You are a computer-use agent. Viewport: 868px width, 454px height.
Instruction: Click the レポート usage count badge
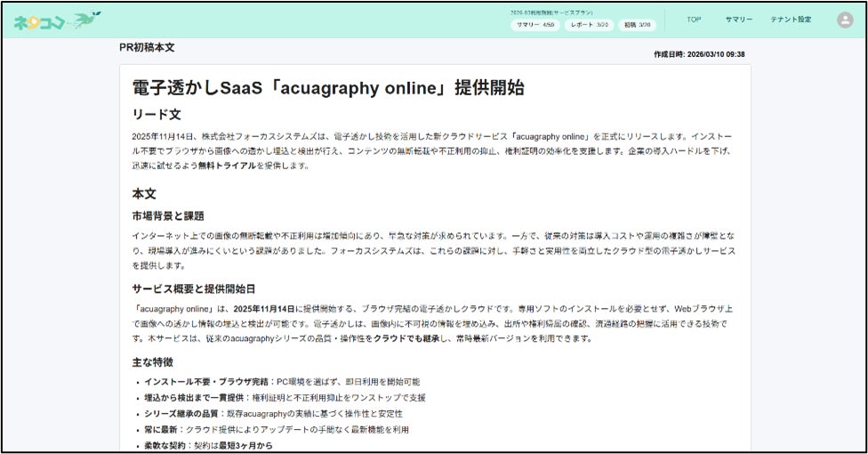point(589,25)
